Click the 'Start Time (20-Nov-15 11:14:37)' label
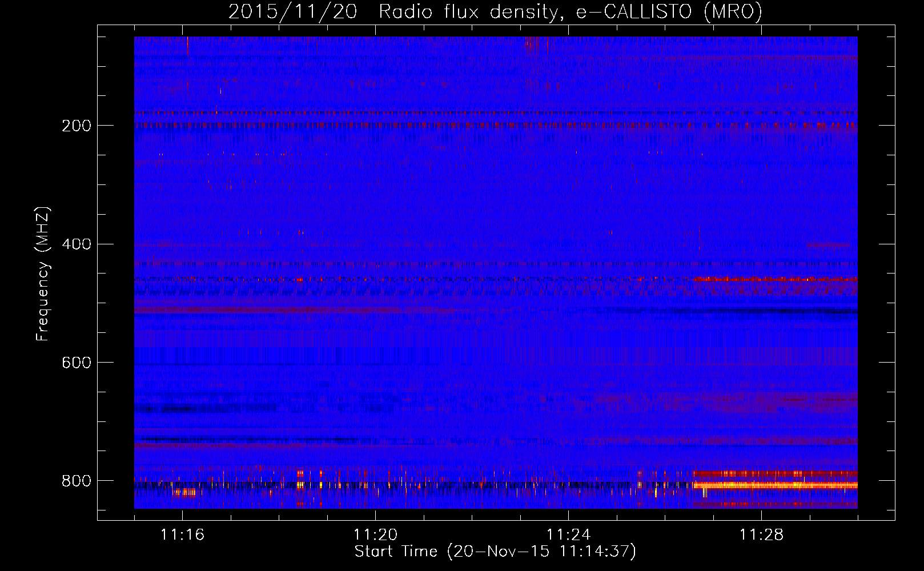 [495, 552]
